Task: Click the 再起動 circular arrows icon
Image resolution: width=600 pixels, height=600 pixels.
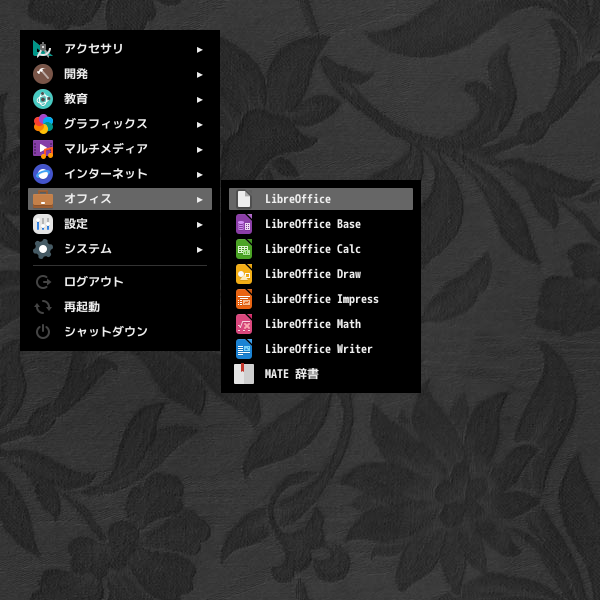Action: pos(43,307)
